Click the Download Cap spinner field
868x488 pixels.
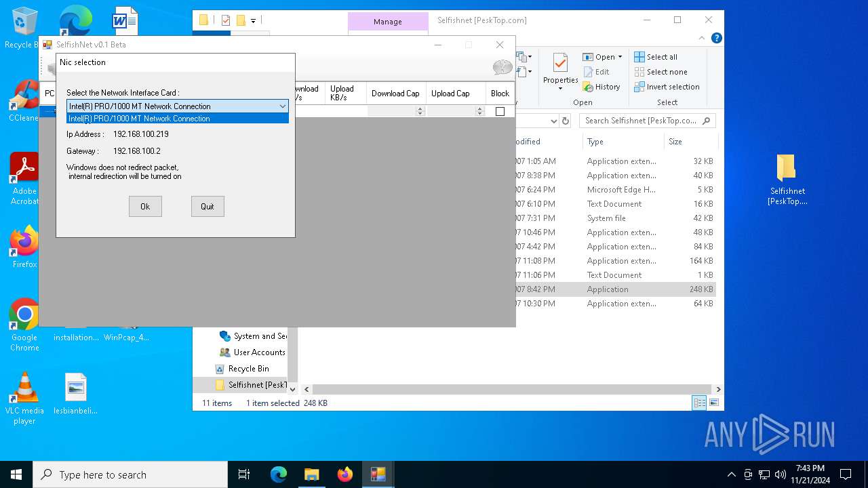point(396,111)
